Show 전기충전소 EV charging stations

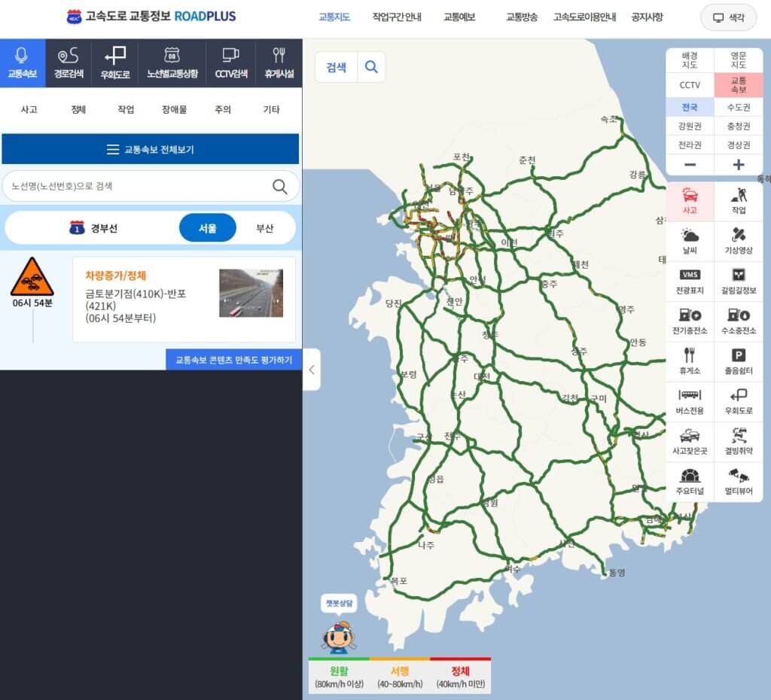tap(690, 321)
